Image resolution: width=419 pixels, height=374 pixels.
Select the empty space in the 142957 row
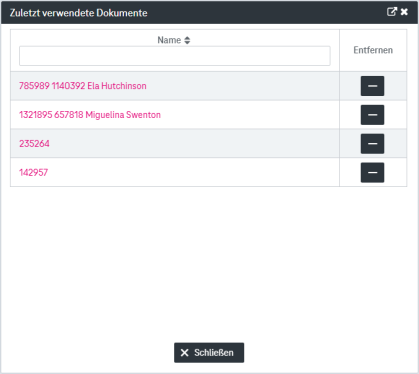[x=193, y=173]
